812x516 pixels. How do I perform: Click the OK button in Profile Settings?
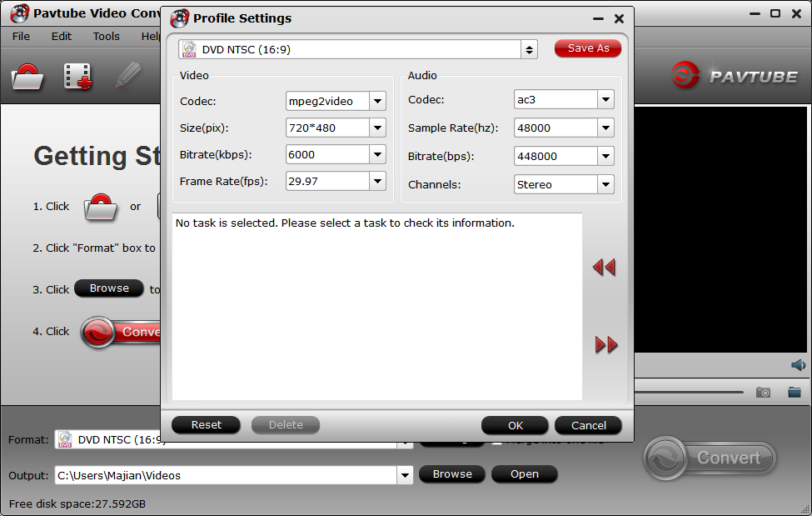click(x=515, y=425)
